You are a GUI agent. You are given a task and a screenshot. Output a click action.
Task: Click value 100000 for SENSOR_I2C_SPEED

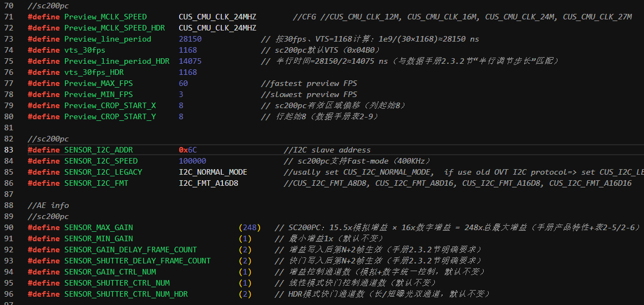click(x=192, y=161)
